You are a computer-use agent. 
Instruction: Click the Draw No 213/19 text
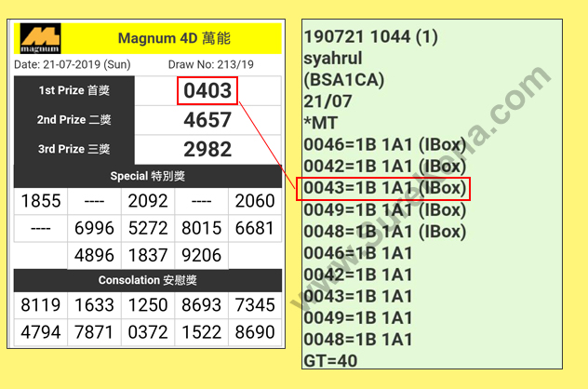pos(210,65)
